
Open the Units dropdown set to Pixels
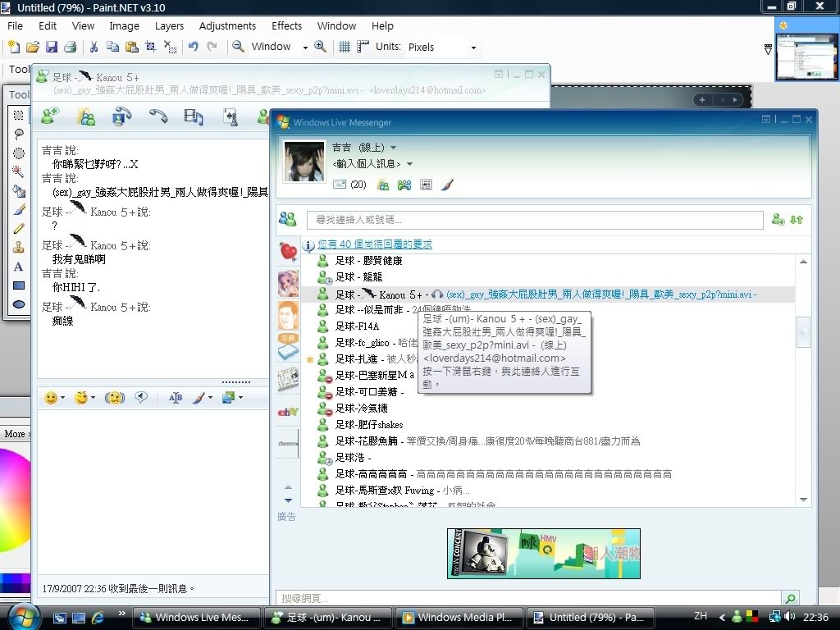pyautogui.click(x=473, y=48)
